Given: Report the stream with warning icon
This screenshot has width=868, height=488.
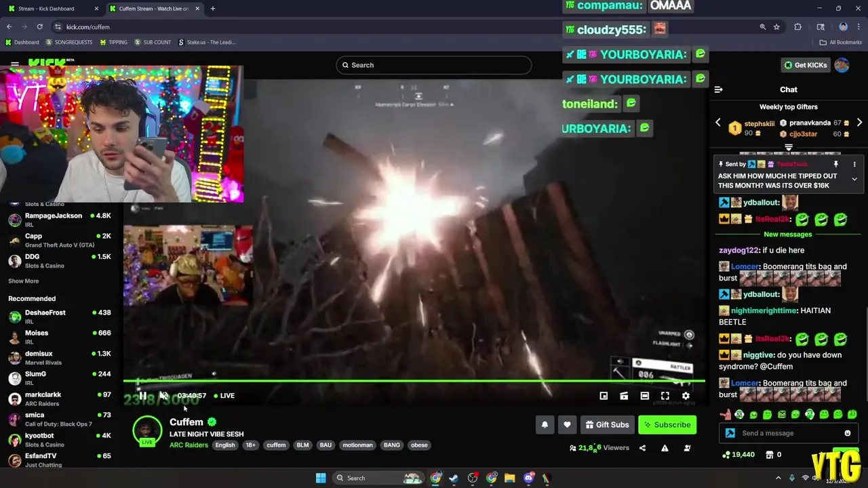Looking at the screenshot, I should tap(665, 448).
